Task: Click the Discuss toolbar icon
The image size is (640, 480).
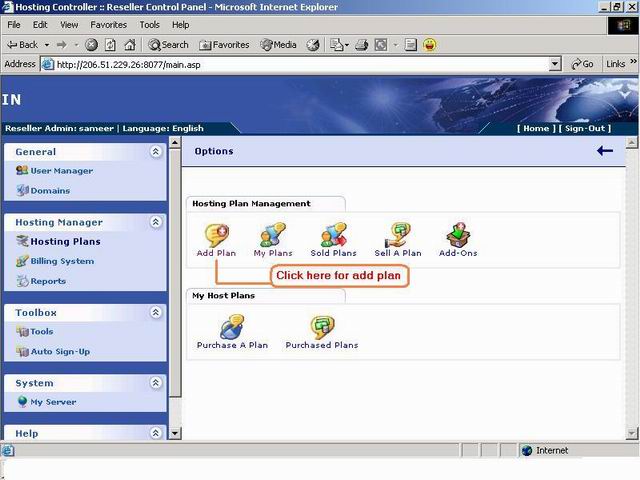Action: coord(411,45)
